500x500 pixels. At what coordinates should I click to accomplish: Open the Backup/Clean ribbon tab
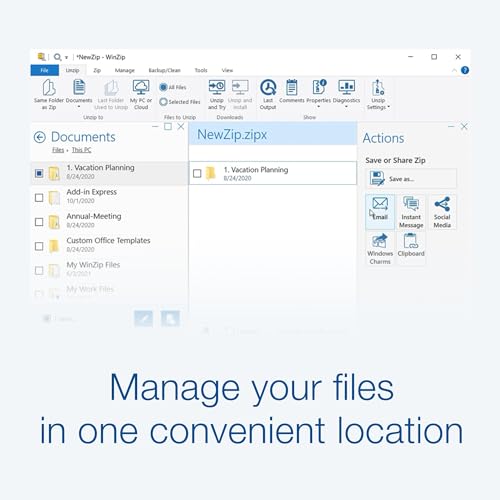coord(164,70)
